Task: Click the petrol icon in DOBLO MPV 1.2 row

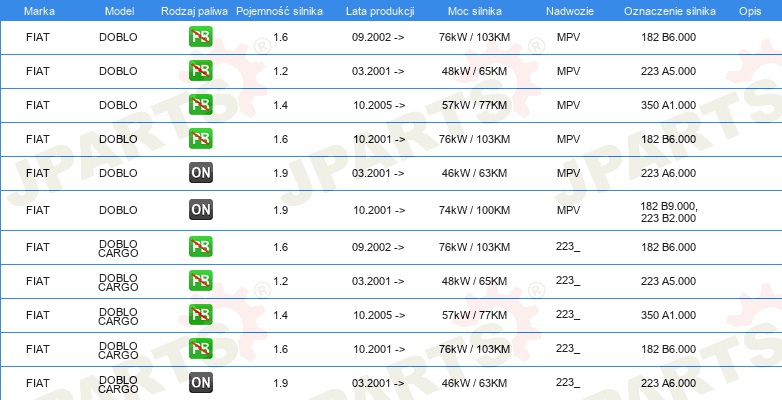Action: [x=200, y=71]
